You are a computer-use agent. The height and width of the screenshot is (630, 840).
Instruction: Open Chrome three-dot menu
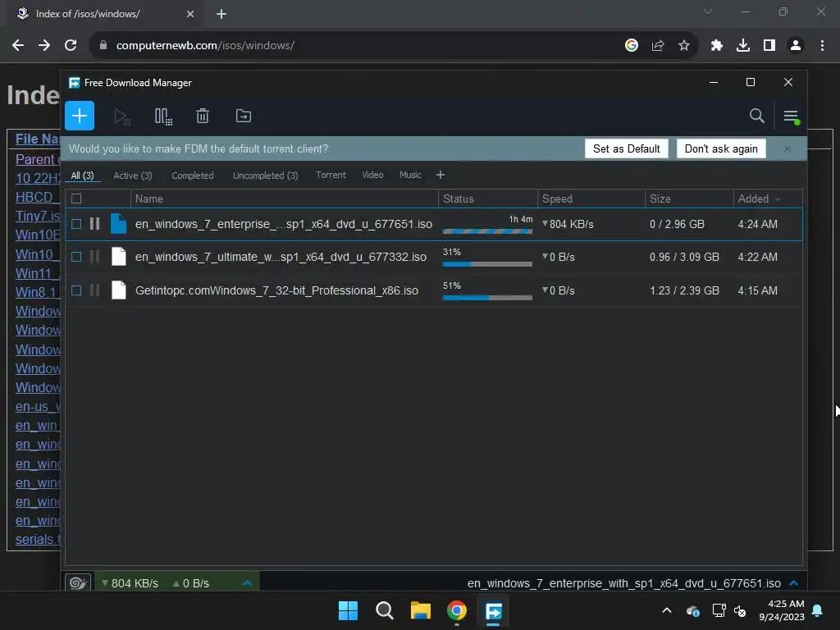point(822,46)
